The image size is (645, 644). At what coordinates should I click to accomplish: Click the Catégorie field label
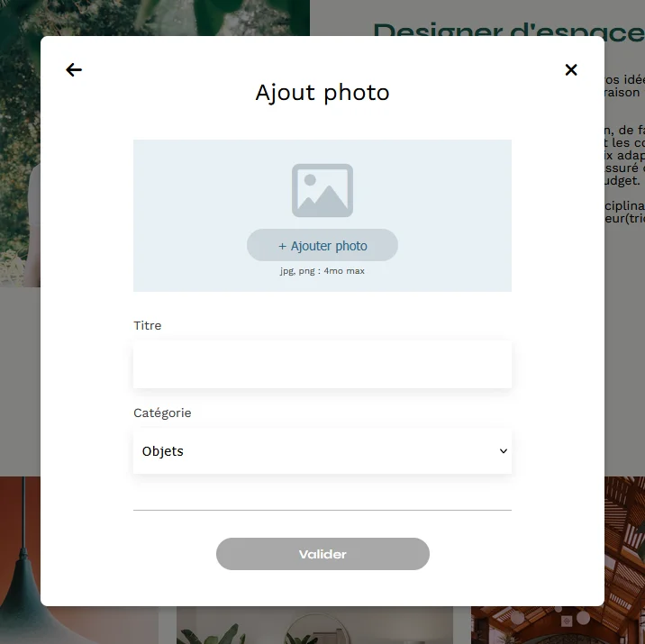pos(162,413)
